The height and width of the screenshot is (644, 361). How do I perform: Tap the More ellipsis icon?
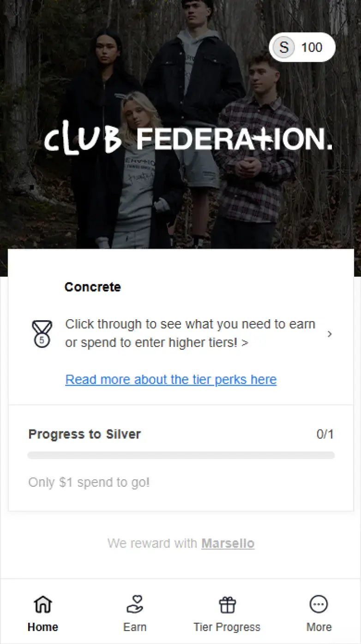point(319,604)
